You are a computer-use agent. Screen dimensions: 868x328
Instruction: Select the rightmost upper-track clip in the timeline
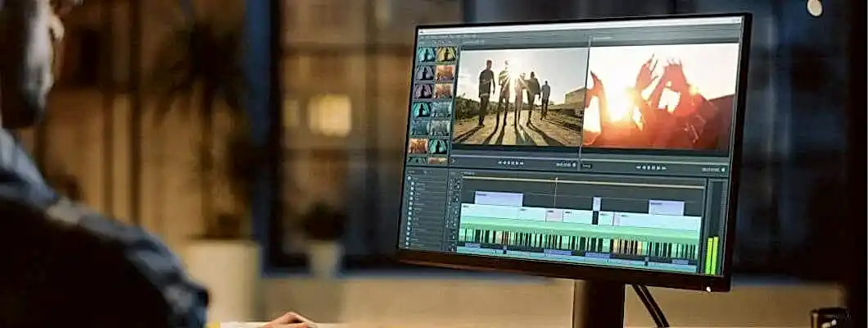666,207
